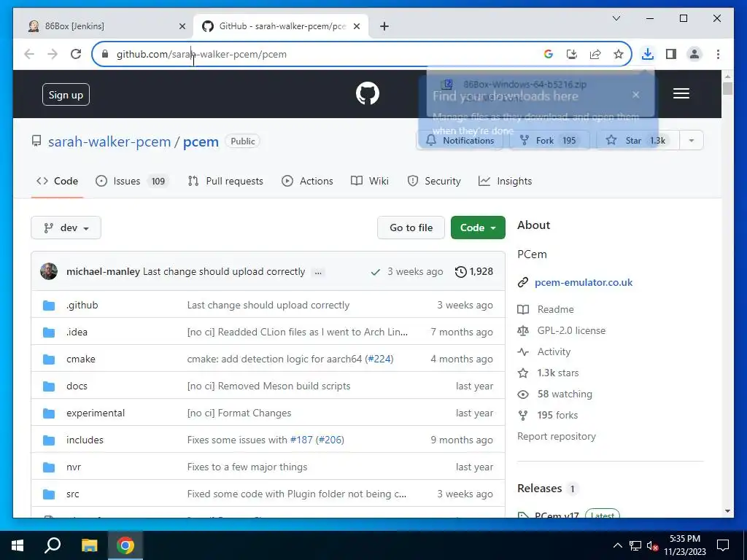Click the page vertical scrollbar thumb
The image size is (747, 560).
[x=727, y=88]
